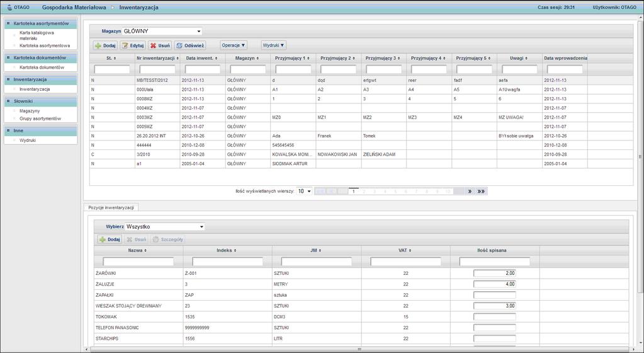Sort positions by Nazwa column
Viewport: 644px width, 353px height.
coord(138,250)
